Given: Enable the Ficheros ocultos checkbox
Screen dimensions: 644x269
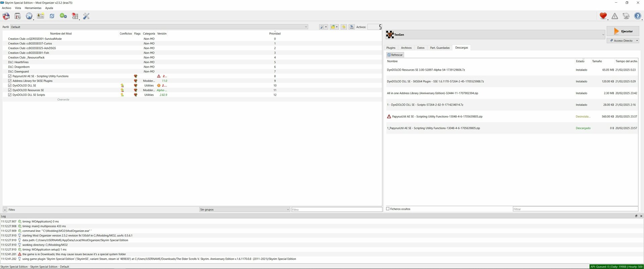Looking at the screenshot, I should [388, 209].
